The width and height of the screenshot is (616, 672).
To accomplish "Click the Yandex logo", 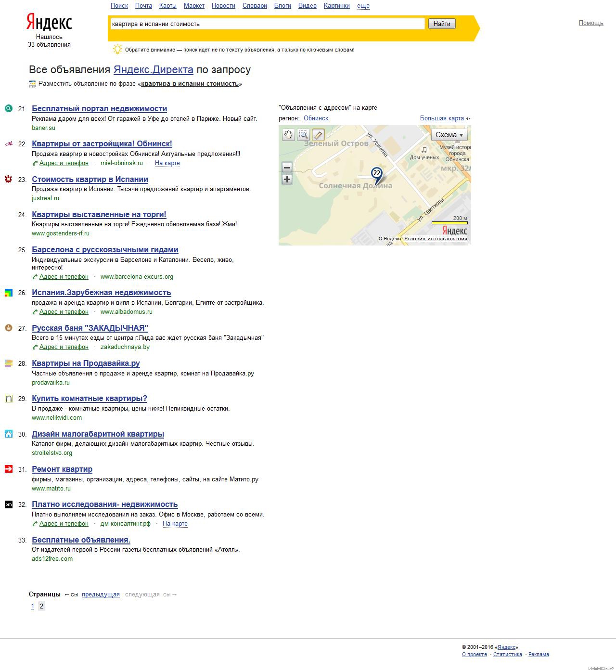I will point(49,23).
